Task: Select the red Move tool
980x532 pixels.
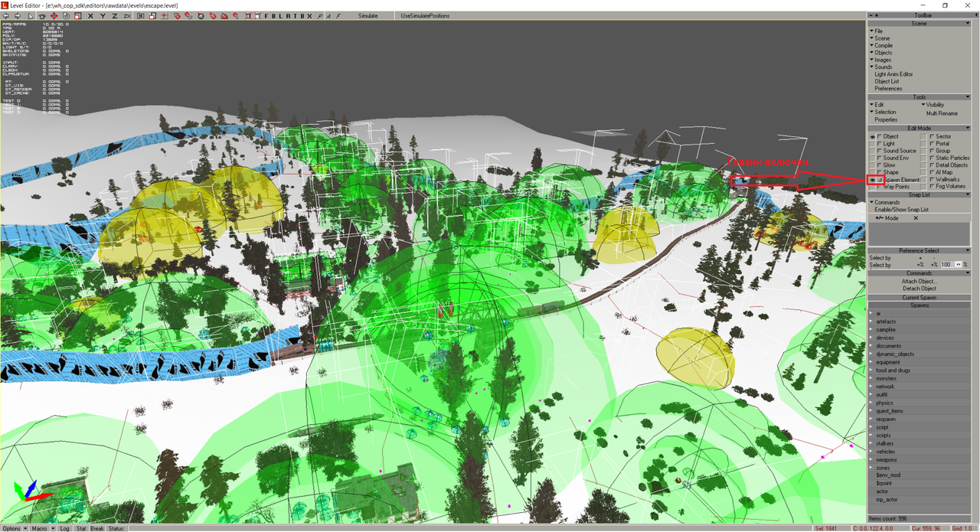Action: tap(54, 15)
